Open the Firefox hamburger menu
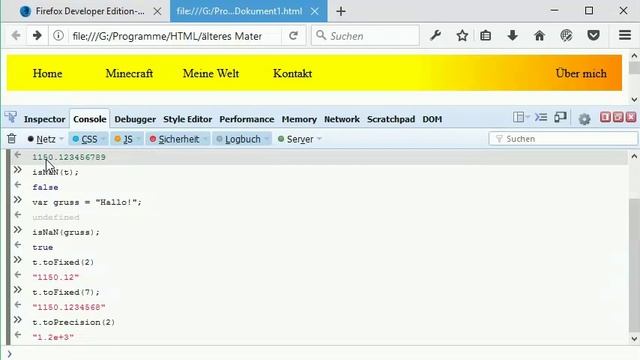Viewport: 640px width, 360px height. 624,35
